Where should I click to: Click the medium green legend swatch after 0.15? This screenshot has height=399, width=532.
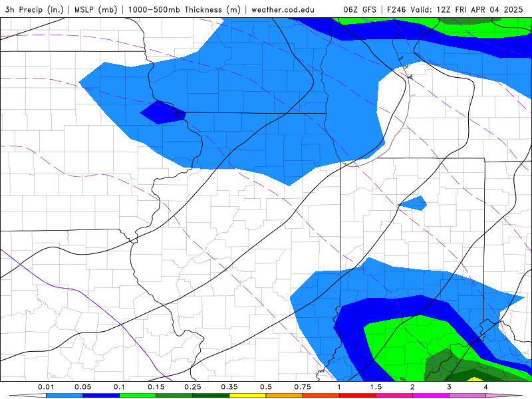point(174,396)
